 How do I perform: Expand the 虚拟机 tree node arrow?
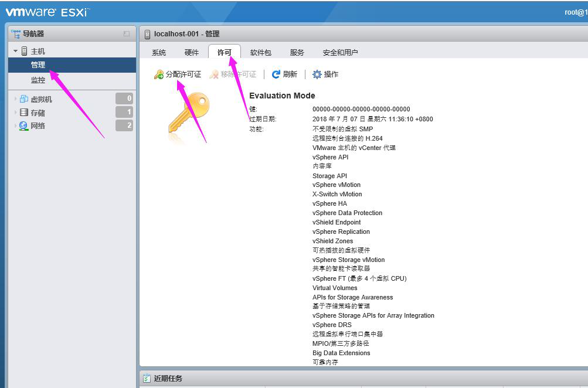tap(15, 99)
